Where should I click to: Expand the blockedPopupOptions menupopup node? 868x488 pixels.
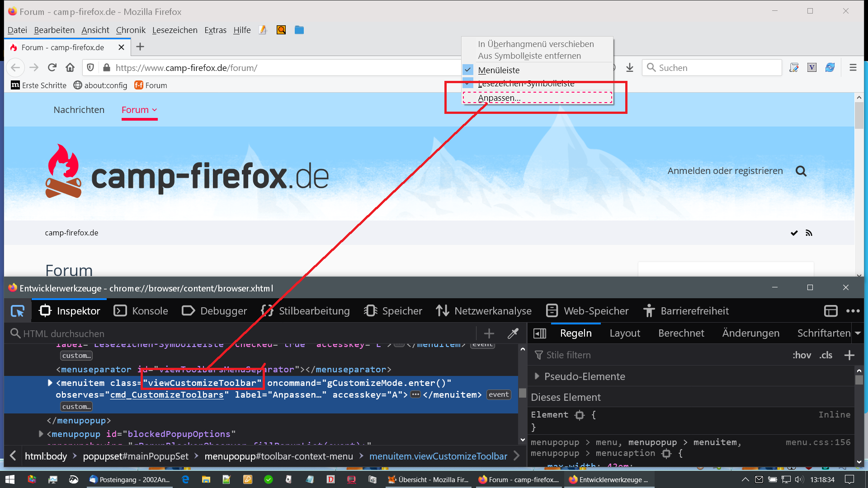point(41,434)
